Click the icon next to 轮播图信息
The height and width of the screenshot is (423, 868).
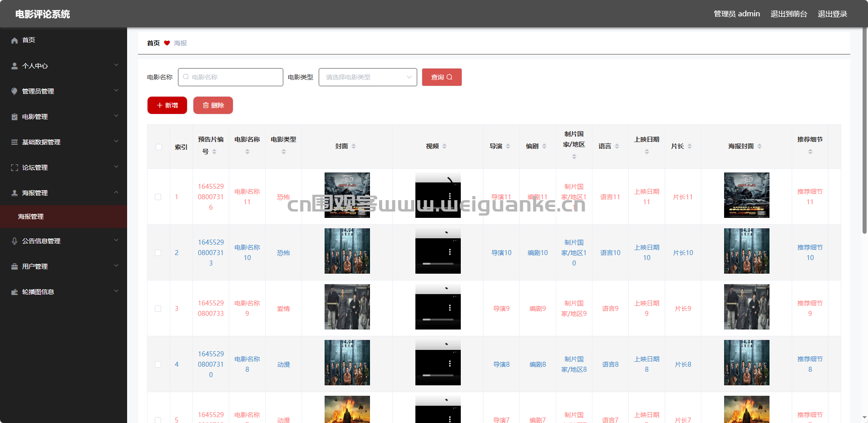click(x=15, y=292)
